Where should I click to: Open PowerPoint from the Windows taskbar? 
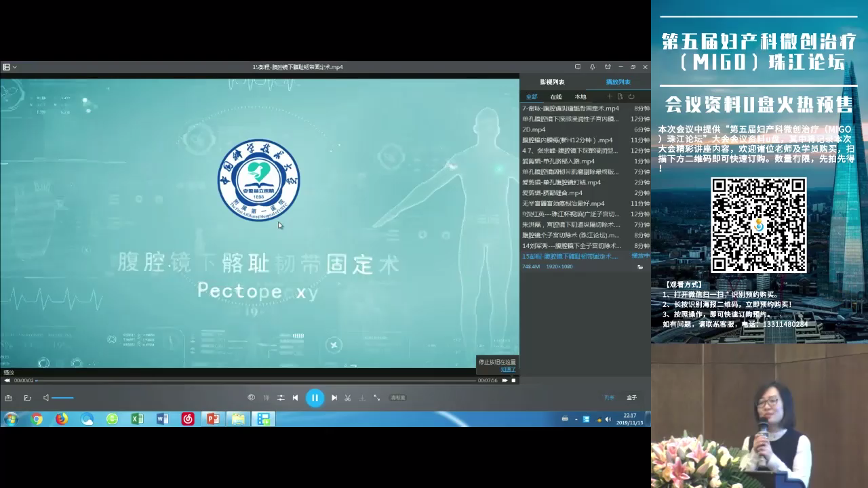pos(213,419)
